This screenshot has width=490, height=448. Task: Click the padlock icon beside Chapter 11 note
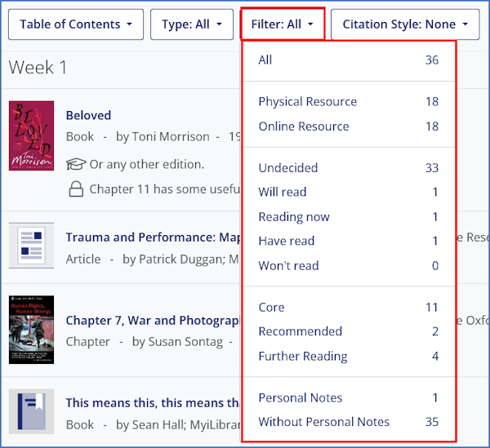pyautogui.click(x=76, y=189)
